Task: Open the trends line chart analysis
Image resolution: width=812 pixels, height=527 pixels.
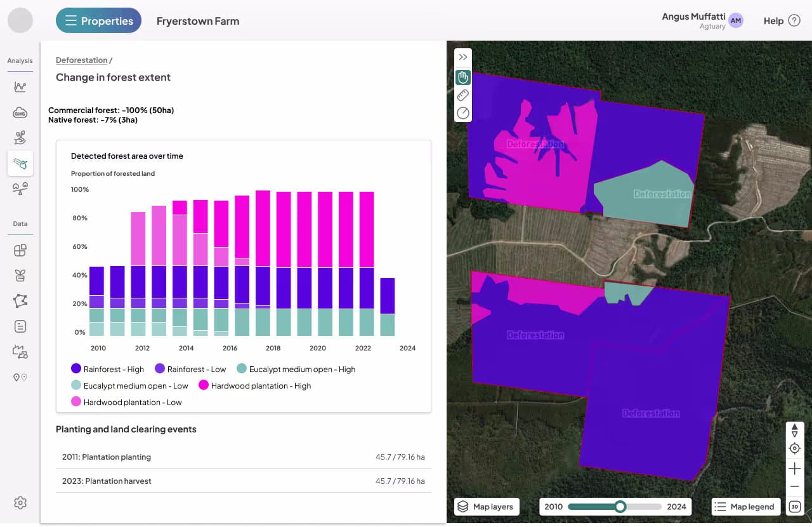Action: point(20,87)
